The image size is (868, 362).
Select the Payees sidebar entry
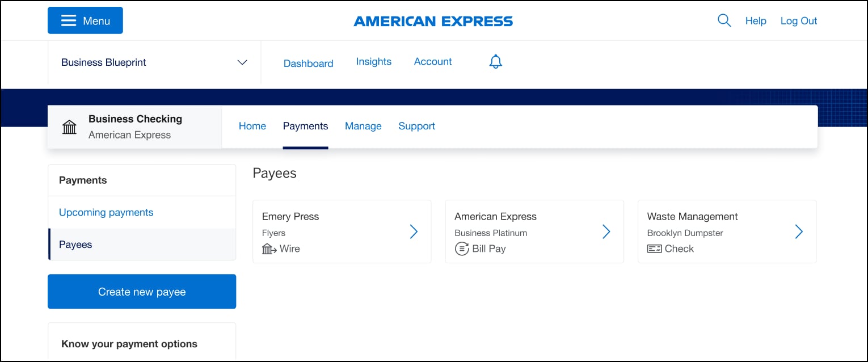point(75,244)
